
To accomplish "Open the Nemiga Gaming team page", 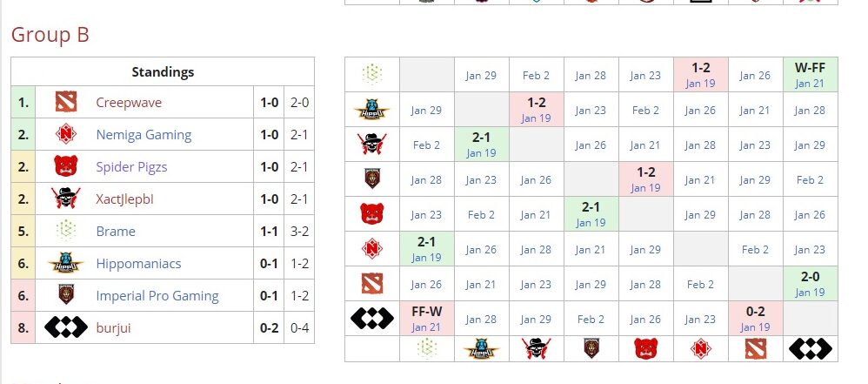I will pos(144,135).
